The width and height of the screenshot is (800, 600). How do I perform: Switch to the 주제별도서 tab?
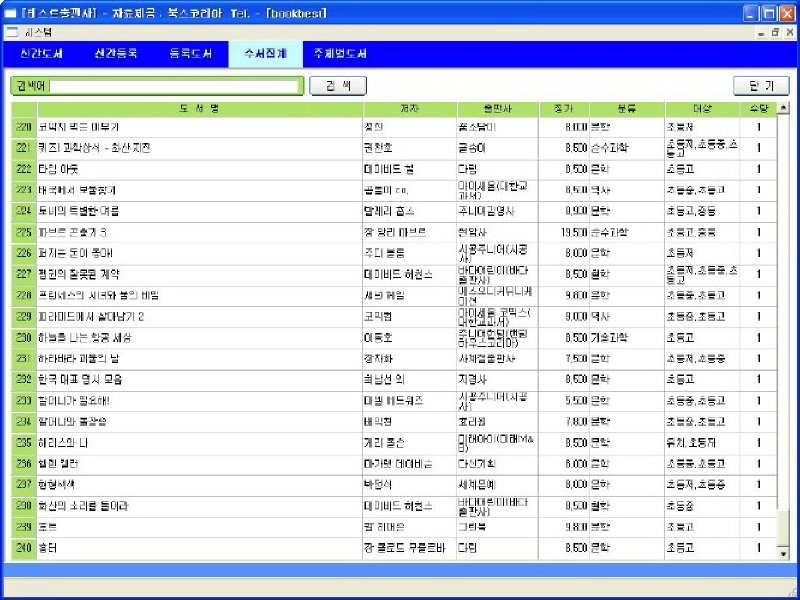pos(340,54)
